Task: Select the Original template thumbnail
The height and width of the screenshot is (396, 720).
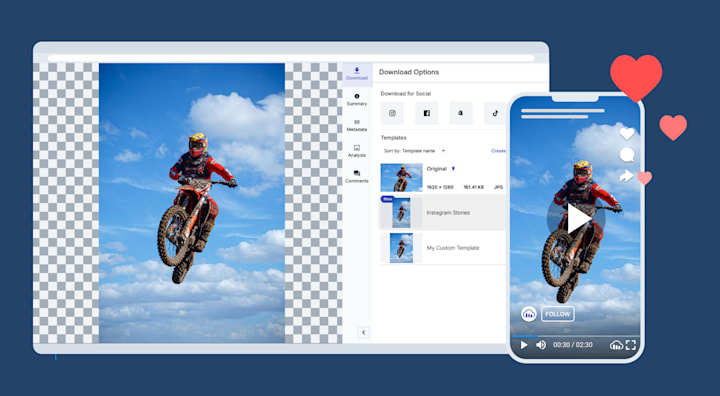Action: [401, 177]
